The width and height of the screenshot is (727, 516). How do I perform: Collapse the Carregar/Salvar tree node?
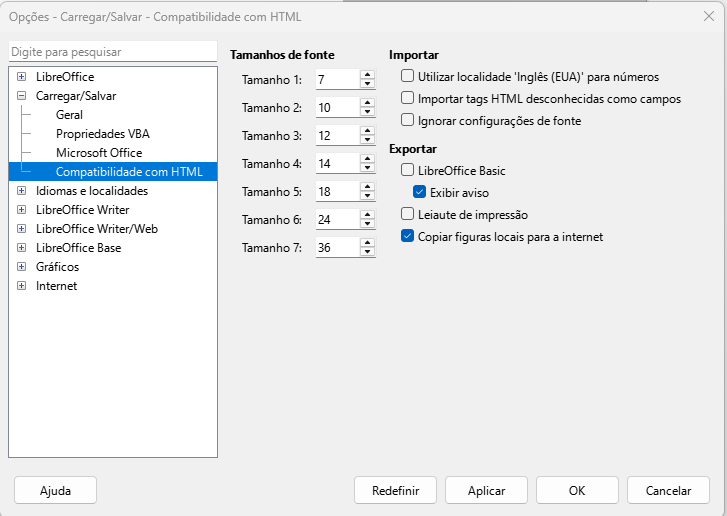[x=21, y=96]
